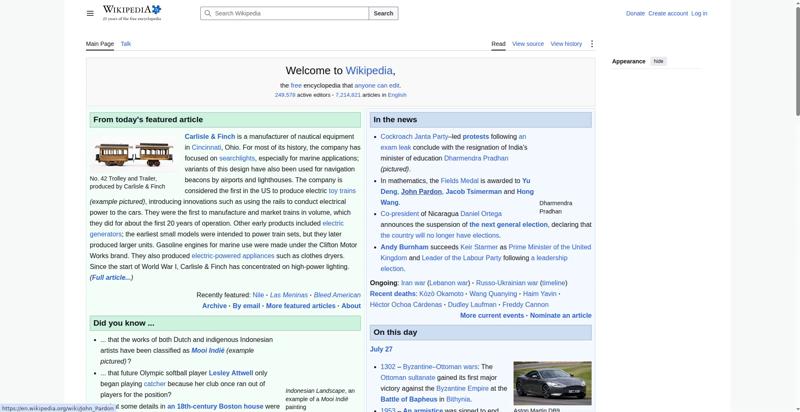Open More featured articles link
Screen dimensions: 800x412
click(x=301, y=306)
